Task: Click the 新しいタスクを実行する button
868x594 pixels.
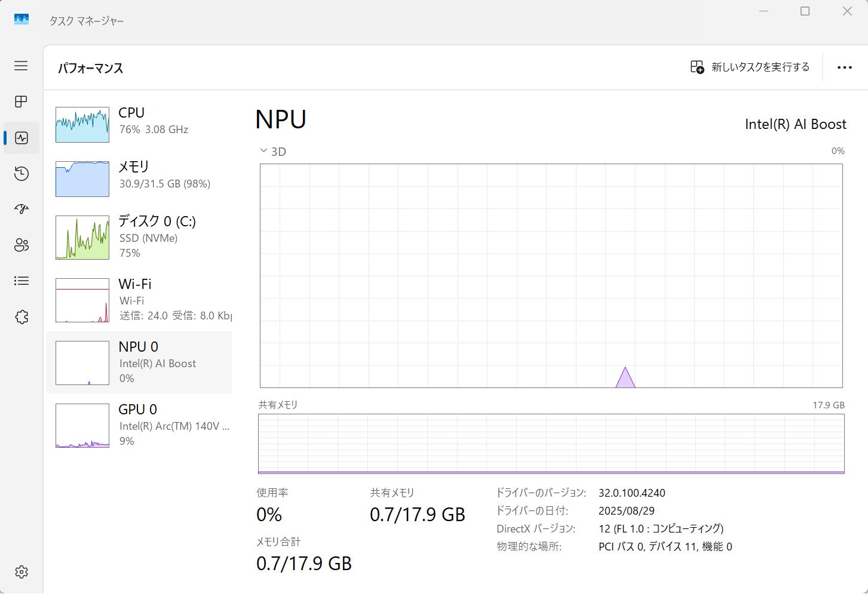Action: 750,67
